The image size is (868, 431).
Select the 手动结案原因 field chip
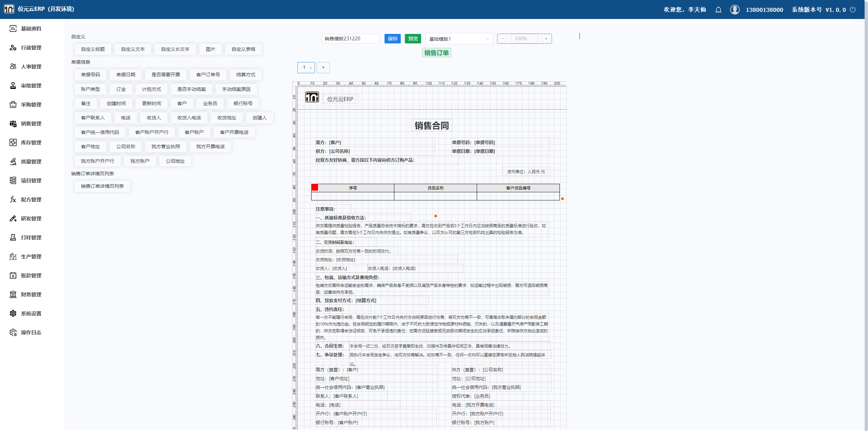point(236,89)
